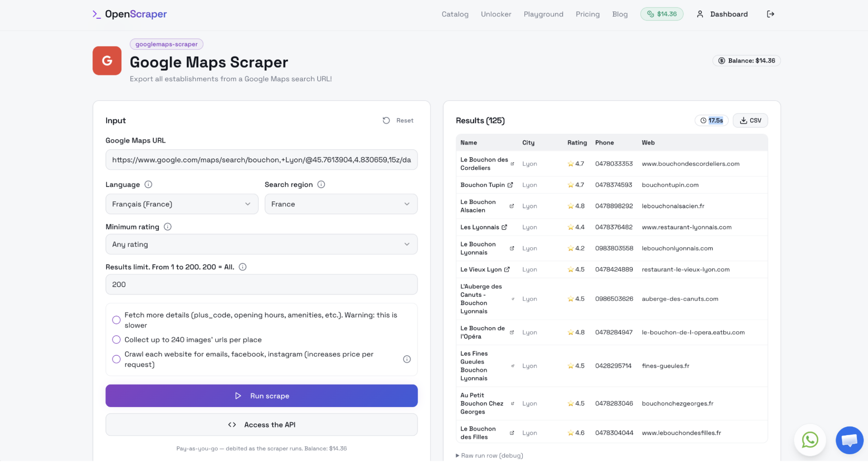This screenshot has height=462, width=868.
Task: Open Unlocker in the navigation
Action: [496, 14]
